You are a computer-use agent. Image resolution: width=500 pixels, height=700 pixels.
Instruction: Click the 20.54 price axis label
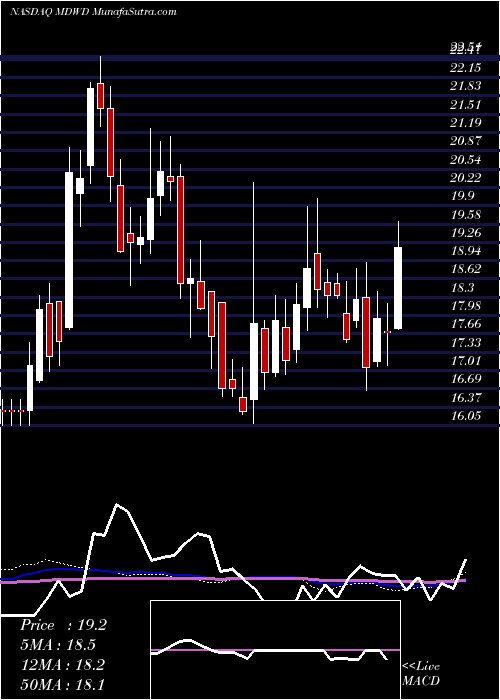click(466, 159)
